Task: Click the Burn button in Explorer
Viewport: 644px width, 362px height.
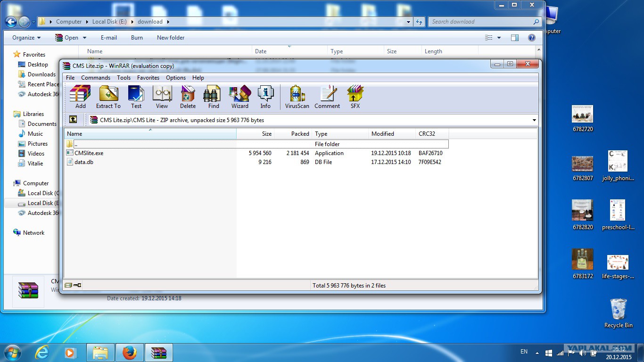Action: [137, 38]
